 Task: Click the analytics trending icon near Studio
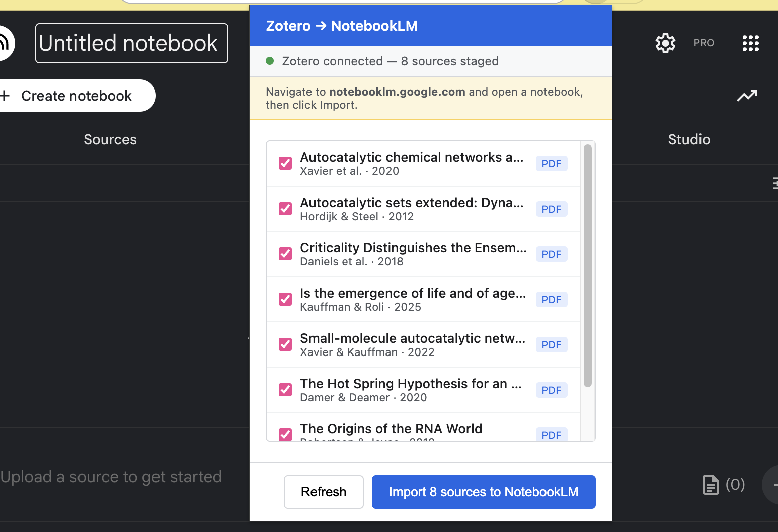(747, 95)
